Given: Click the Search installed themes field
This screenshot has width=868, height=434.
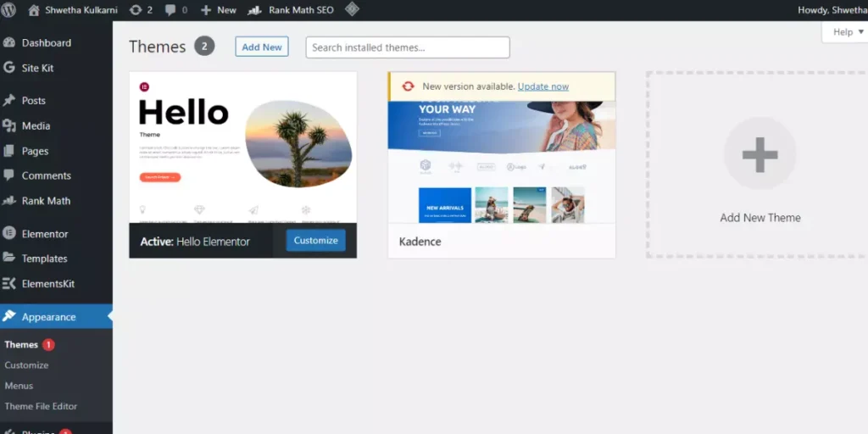Looking at the screenshot, I should point(408,47).
